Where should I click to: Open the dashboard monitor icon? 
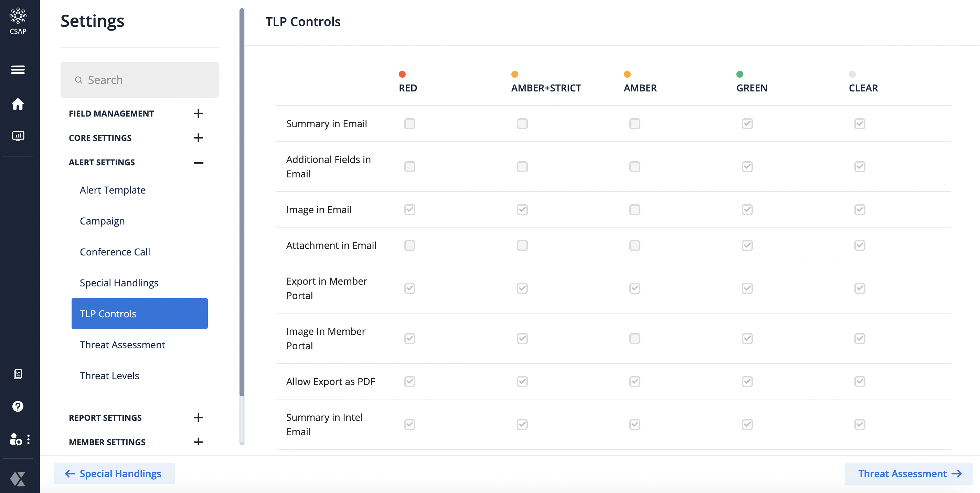[18, 136]
